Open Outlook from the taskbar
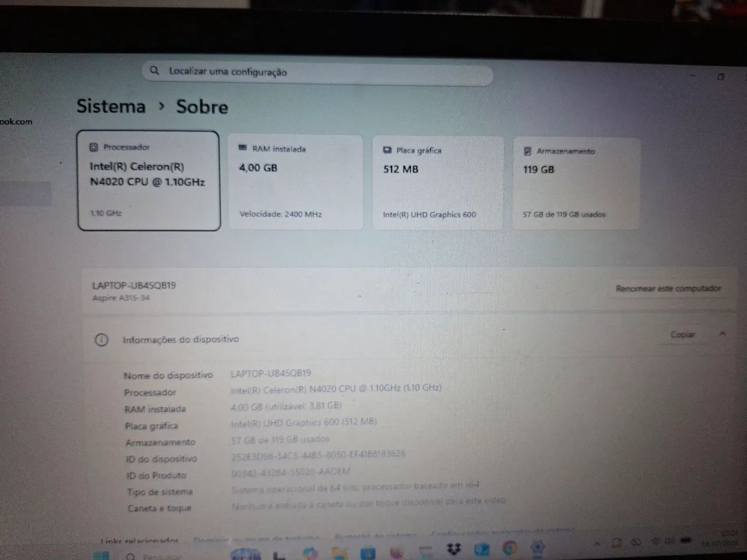This screenshot has width=747, height=560. [481, 549]
